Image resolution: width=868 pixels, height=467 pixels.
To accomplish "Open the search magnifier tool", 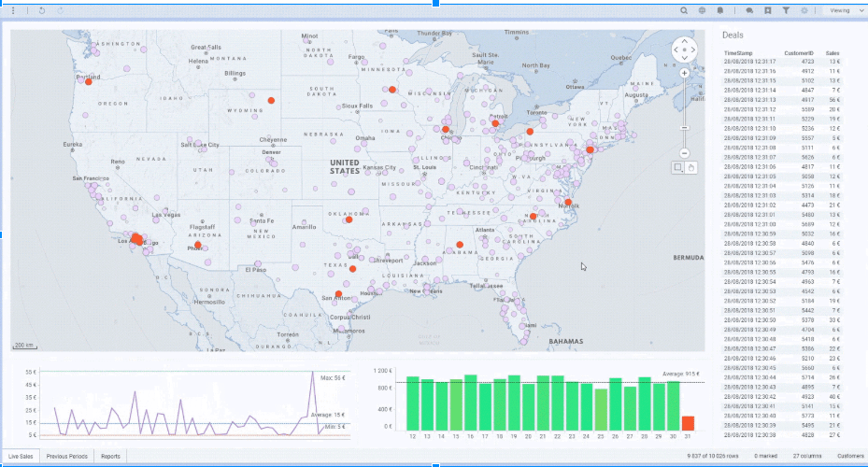I will [684, 10].
